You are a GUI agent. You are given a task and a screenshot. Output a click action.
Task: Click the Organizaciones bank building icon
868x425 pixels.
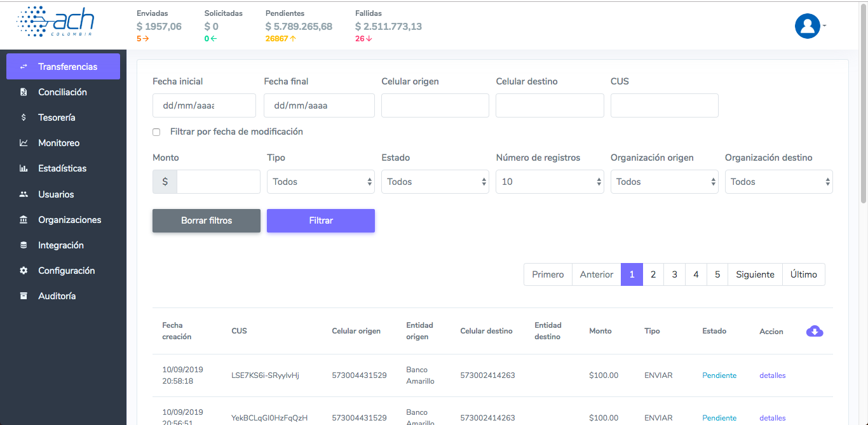point(24,220)
